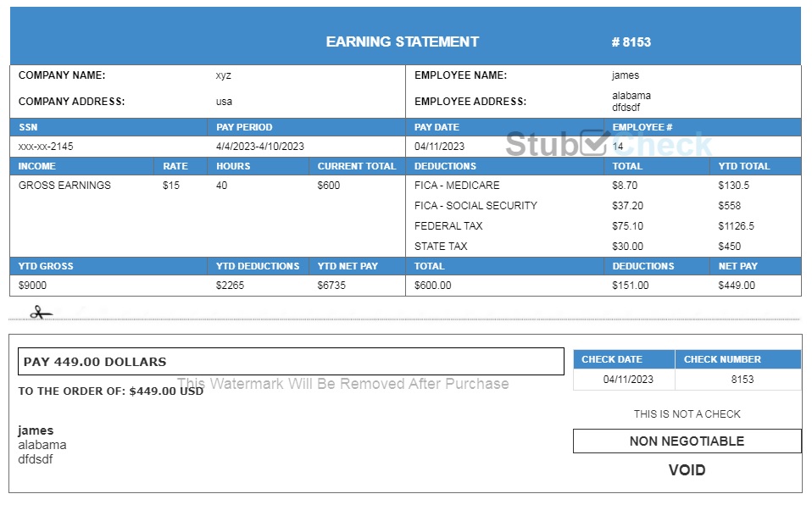The height and width of the screenshot is (505, 812).
Task: Click the Non Negotiable box
Action: pos(687,441)
